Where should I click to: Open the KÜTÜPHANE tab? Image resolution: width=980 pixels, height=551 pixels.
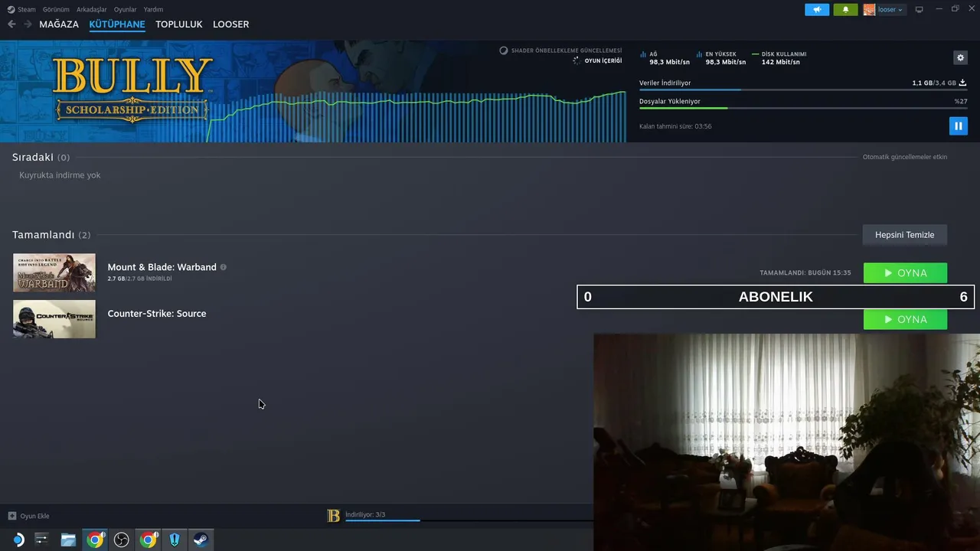click(x=117, y=24)
